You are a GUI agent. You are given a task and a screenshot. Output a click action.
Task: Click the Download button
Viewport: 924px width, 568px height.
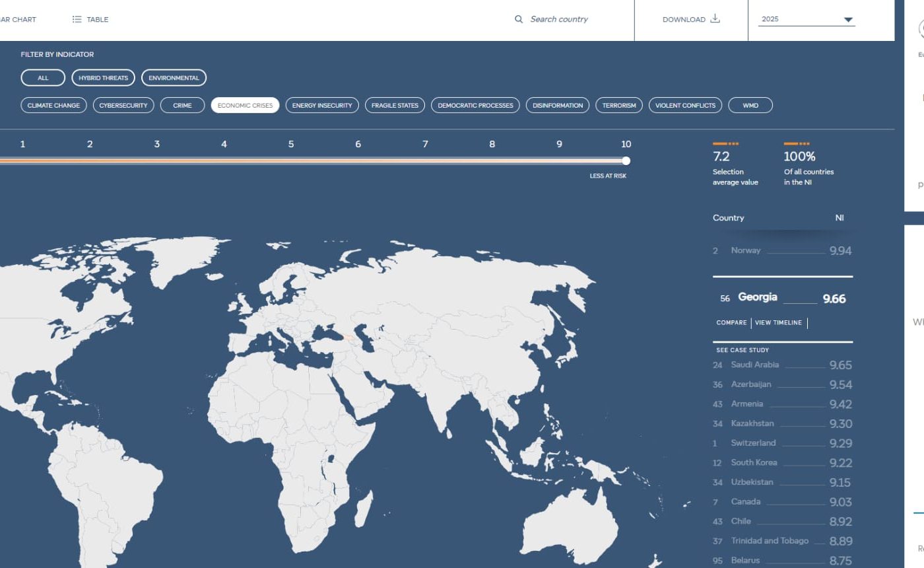(x=691, y=19)
